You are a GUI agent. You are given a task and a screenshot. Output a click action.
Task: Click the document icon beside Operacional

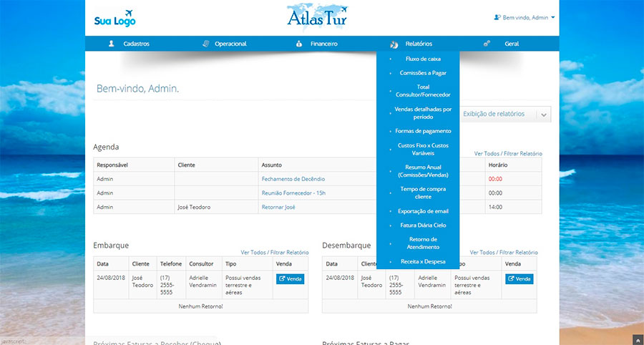click(206, 44)
